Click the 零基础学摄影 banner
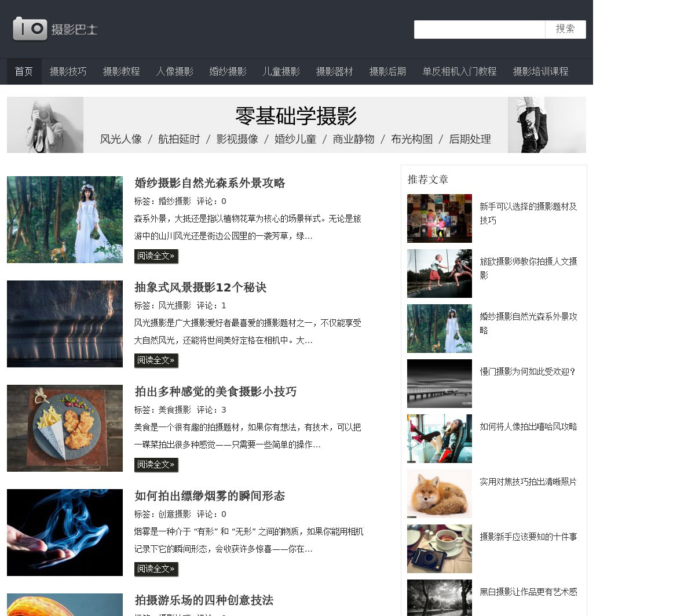 click(x=296, y=125)
